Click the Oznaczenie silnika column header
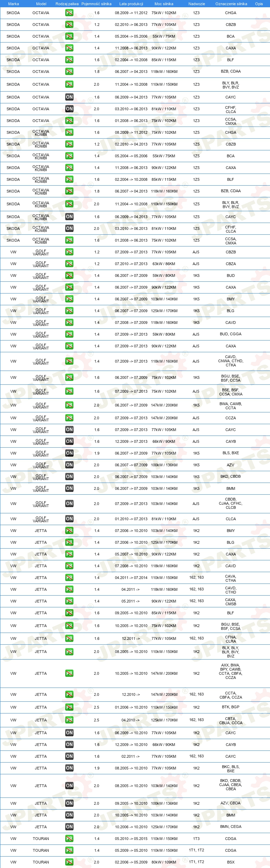270x868 pixels. click(x=231, y=4)
